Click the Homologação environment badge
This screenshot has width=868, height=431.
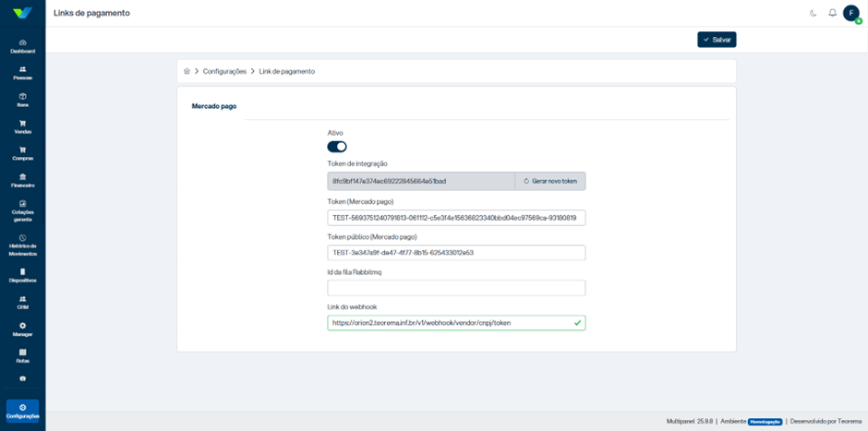(765, 421)
